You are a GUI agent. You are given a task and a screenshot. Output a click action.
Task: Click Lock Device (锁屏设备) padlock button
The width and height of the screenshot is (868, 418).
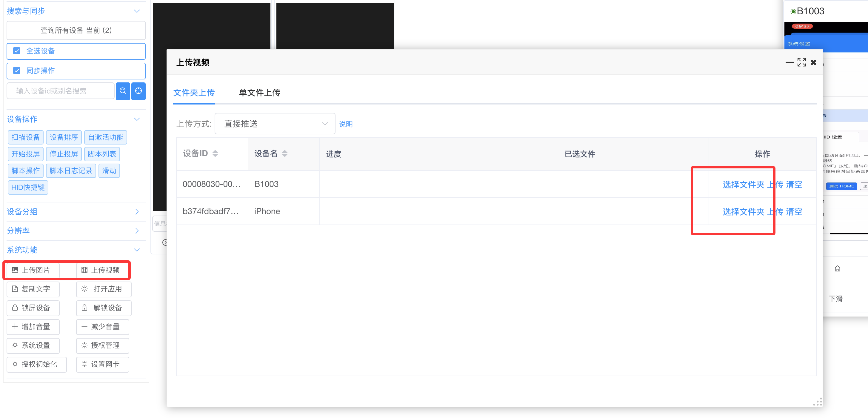point(33,308)
